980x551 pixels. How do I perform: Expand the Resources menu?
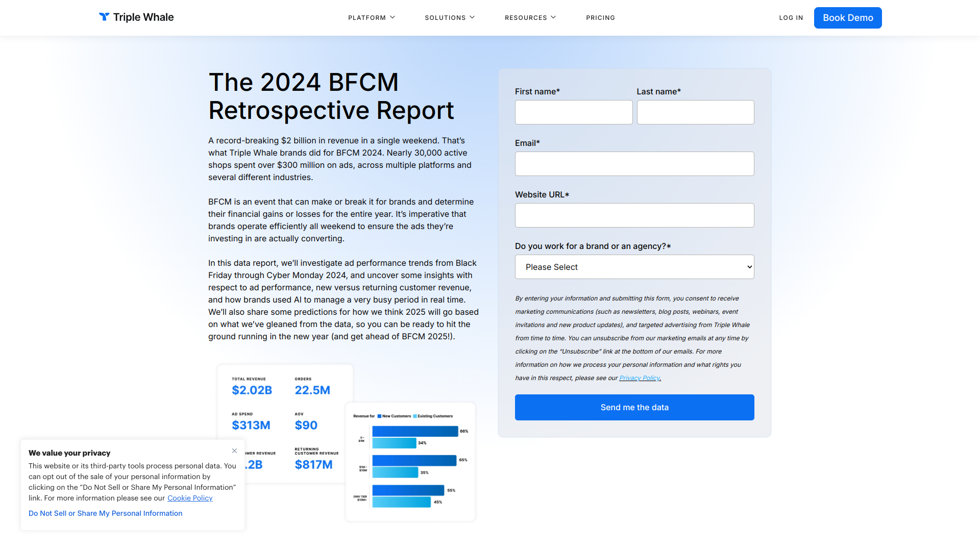point(530,18)
